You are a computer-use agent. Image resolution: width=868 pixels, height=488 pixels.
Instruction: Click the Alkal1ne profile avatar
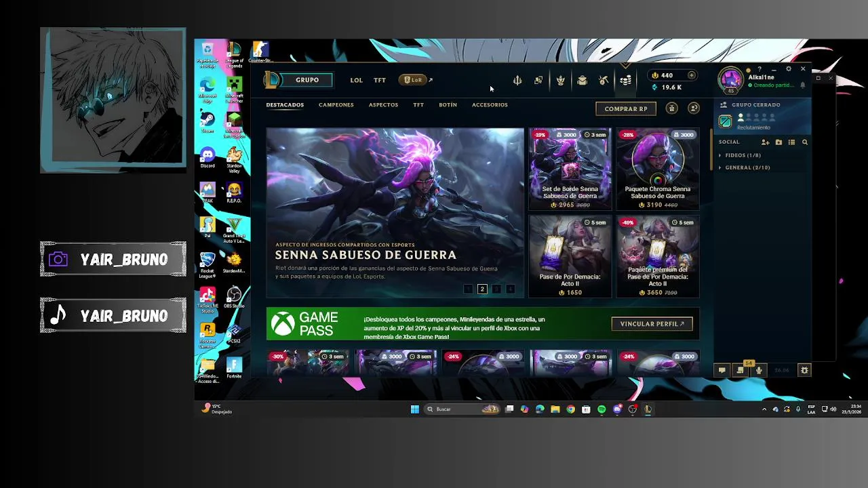point(731,79)
